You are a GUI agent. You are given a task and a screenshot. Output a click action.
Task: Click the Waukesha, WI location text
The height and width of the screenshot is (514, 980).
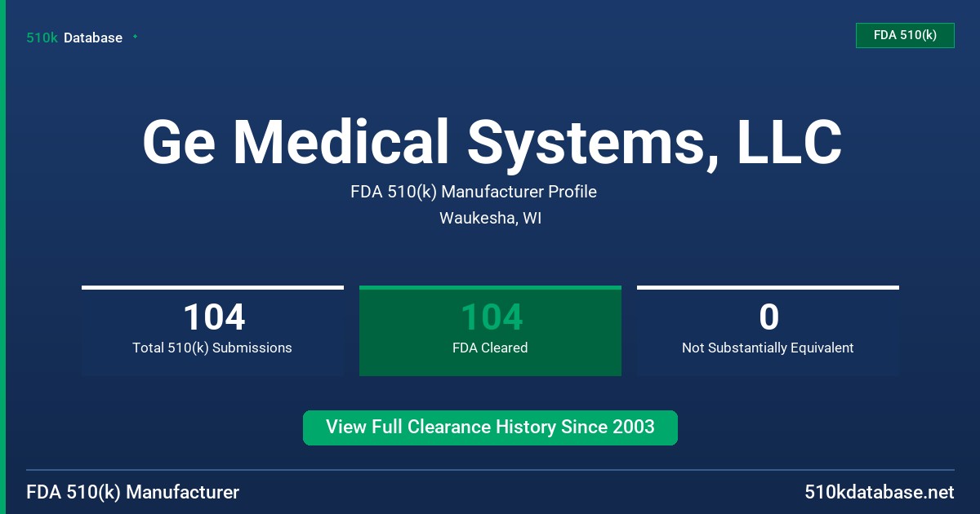click(490, 219)
